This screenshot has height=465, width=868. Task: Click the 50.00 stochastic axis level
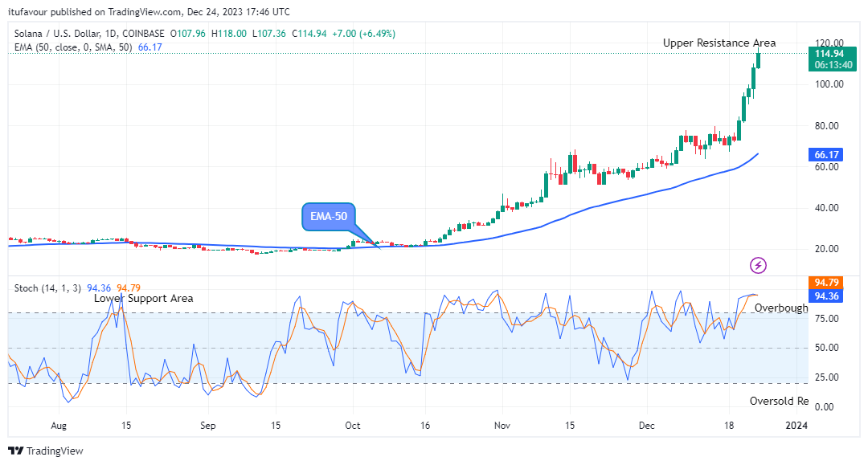[827, 348]
